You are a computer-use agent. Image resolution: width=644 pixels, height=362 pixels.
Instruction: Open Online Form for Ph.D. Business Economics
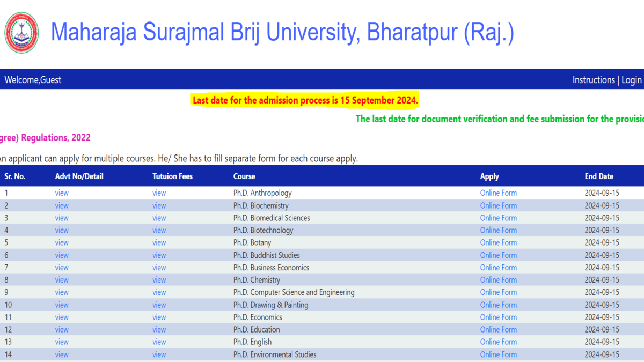(x=499, y=268)
